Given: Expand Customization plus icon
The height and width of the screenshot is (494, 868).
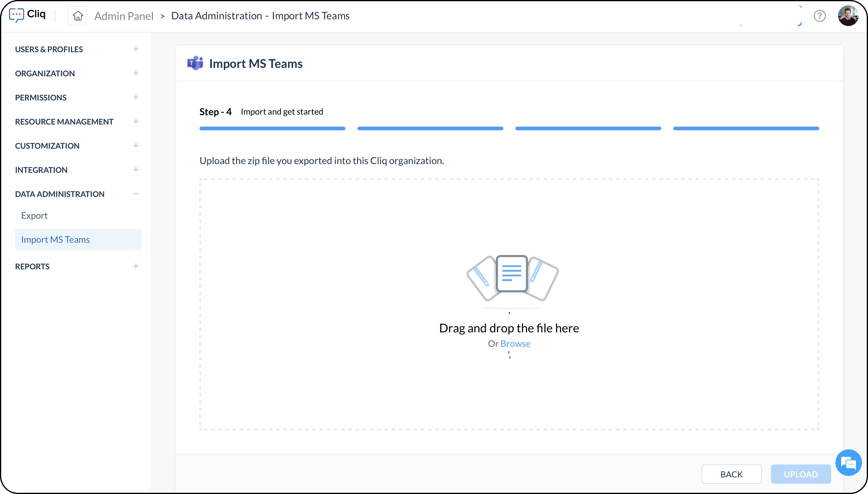Looking at the screenshot, I should (x=136, y=145).
